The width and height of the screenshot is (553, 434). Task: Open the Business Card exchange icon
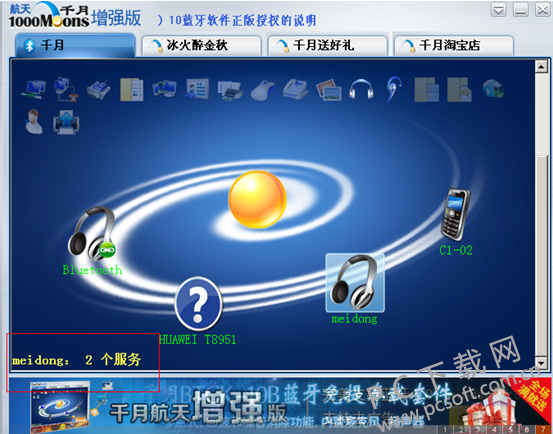(197, 90)
